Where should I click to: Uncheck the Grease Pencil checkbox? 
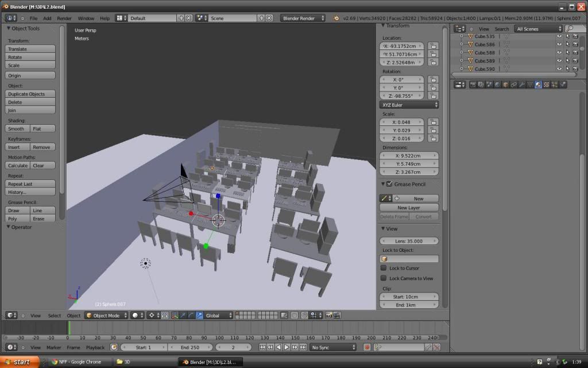pyautogui.click(x=389, y=184)
